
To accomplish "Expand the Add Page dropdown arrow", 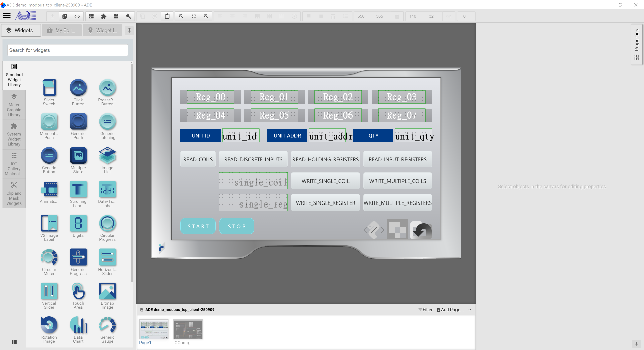I will click(x=470, y=310).
